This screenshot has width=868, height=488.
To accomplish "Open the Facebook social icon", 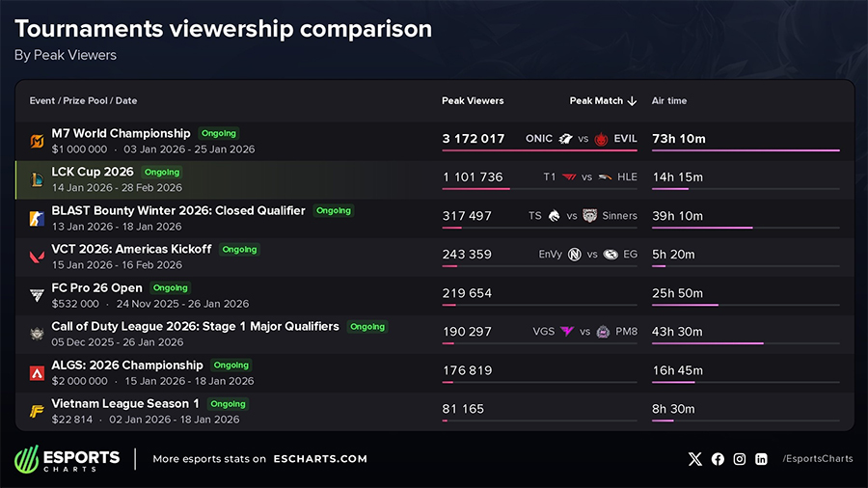I will (718, 459).
